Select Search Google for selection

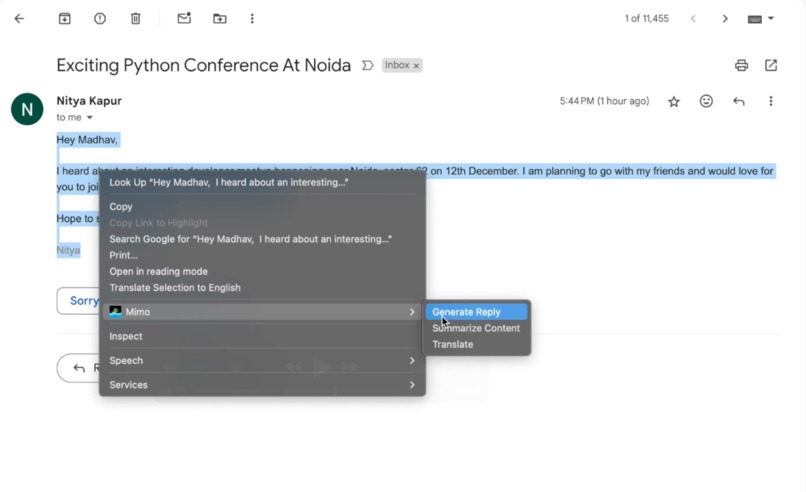[262, 239]
